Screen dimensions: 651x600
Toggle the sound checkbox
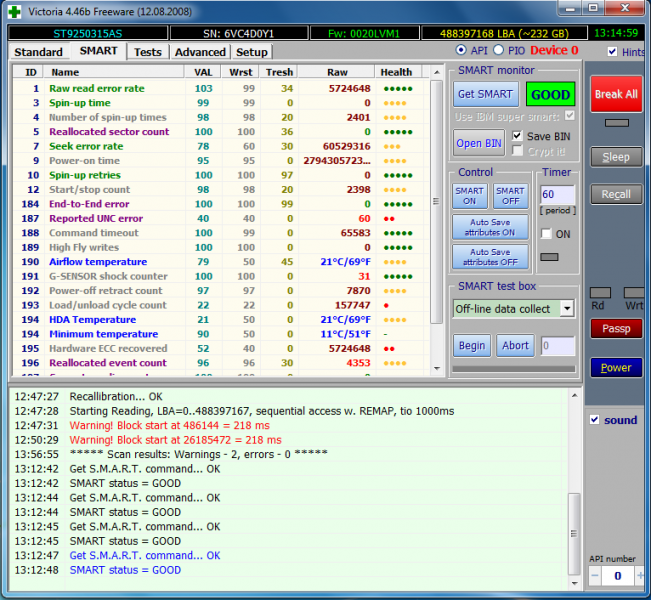point(595,420)
